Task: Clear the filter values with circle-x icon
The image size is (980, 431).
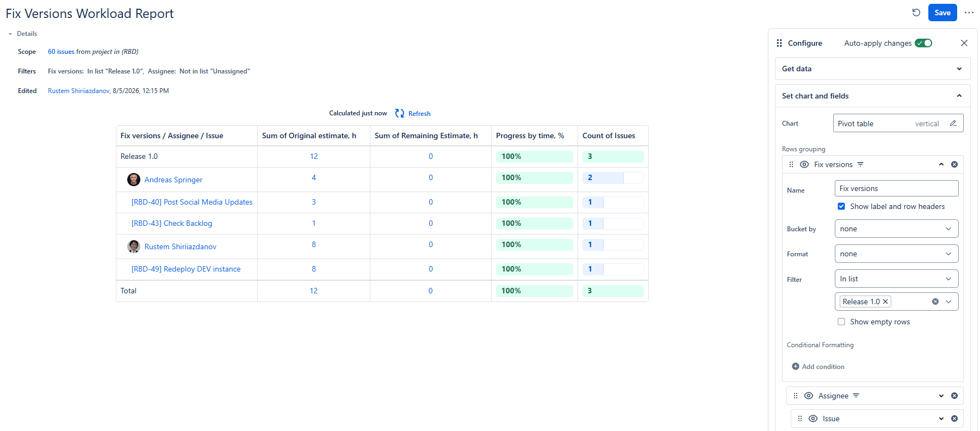Action: [x=935, y=301]
